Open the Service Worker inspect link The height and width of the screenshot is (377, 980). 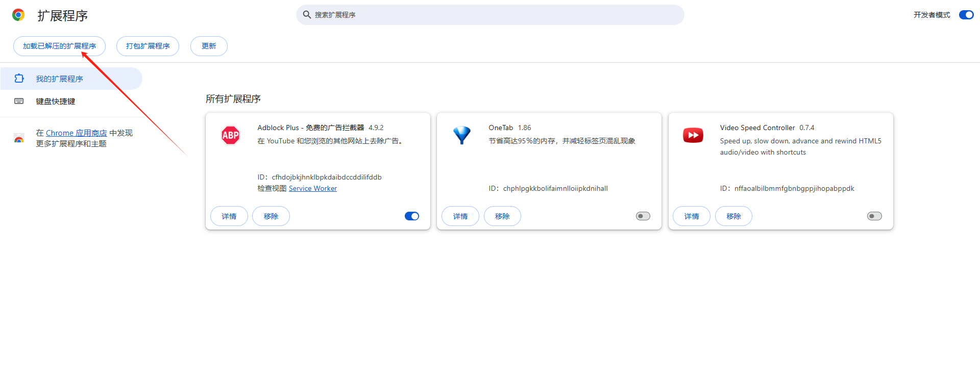[x=312, y=188]
